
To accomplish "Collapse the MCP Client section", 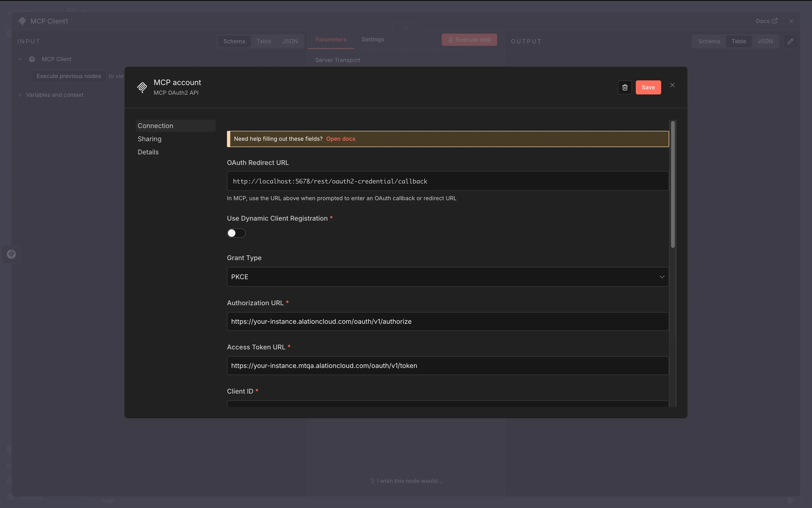I will point(20,59).
